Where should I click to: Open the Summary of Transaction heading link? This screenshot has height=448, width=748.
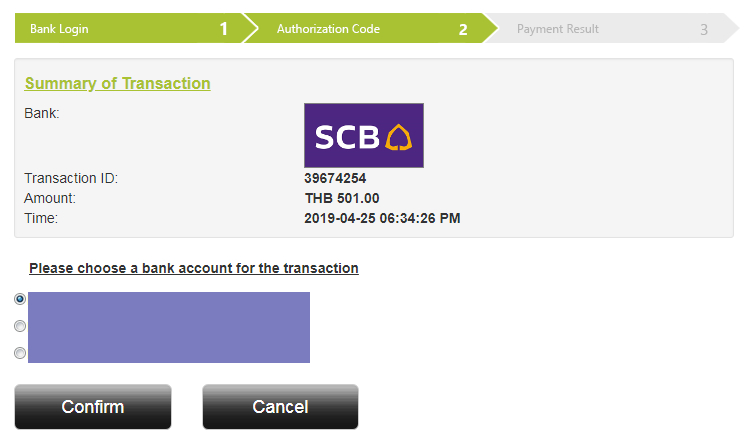pyautogui.click(x=117, y=84)
